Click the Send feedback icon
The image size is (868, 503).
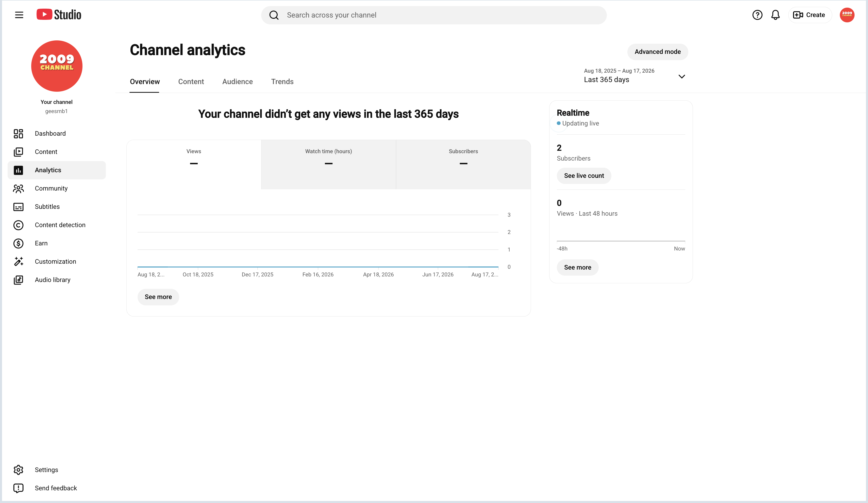(18, 488)
